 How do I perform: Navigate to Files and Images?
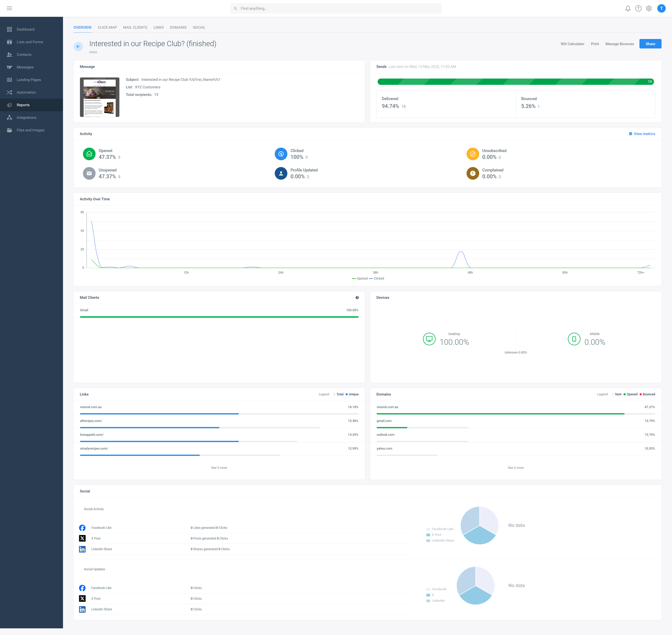(30, 130)
